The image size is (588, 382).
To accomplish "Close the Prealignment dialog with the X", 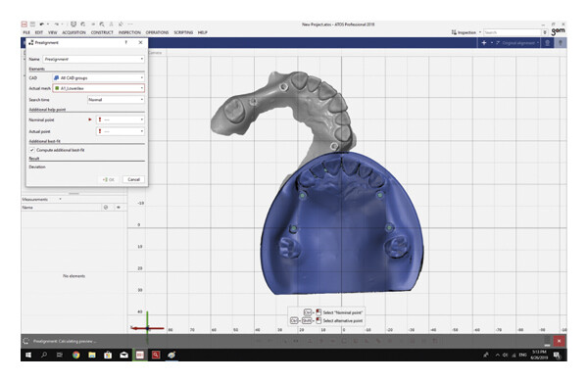I will (x=140, y=42).
